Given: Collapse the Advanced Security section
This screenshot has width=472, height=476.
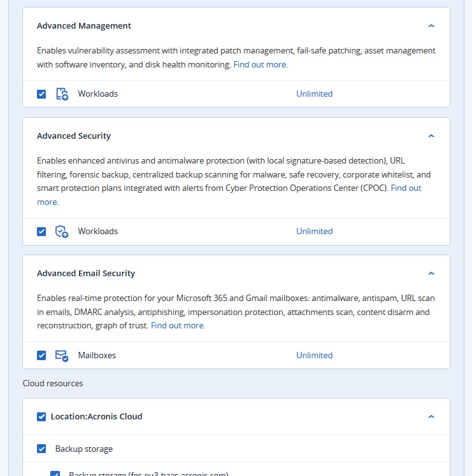Looking at the screenshot, I should (431, 136).
